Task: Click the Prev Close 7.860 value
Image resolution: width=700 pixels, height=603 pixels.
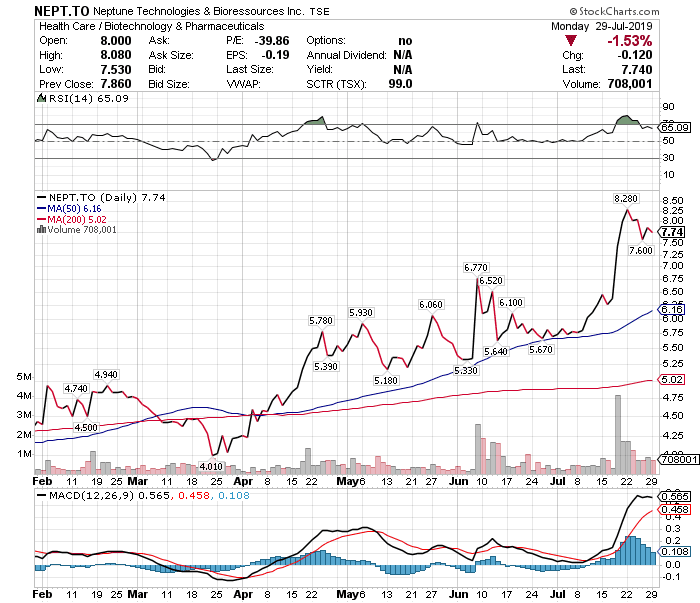Action: pos(116,84)
